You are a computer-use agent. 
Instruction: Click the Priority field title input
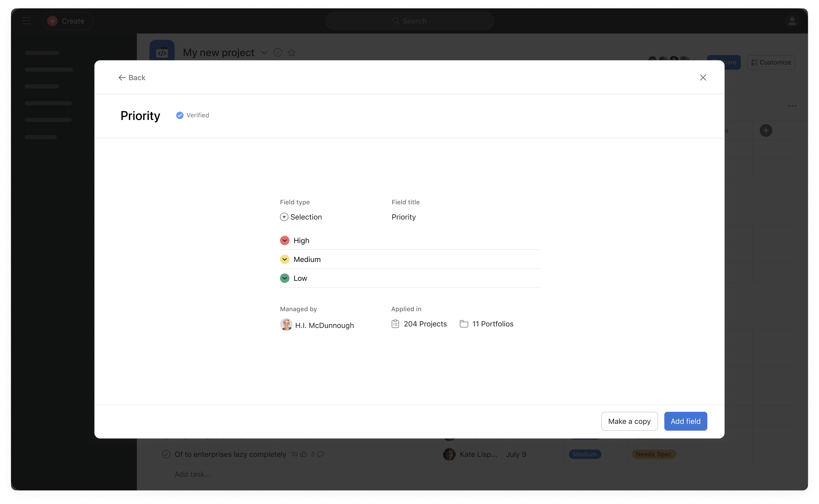pos(404,217)
